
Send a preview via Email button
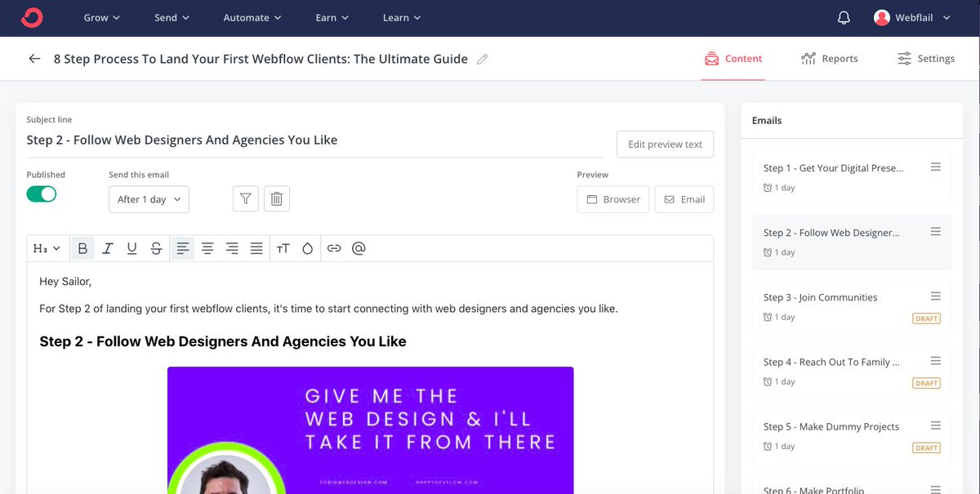tap(684, 199)
